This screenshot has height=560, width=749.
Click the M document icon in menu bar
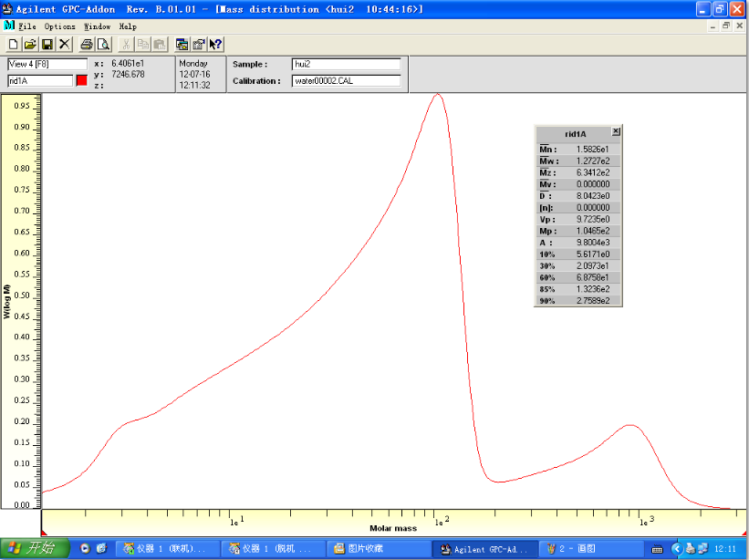[x=8, y=26]
